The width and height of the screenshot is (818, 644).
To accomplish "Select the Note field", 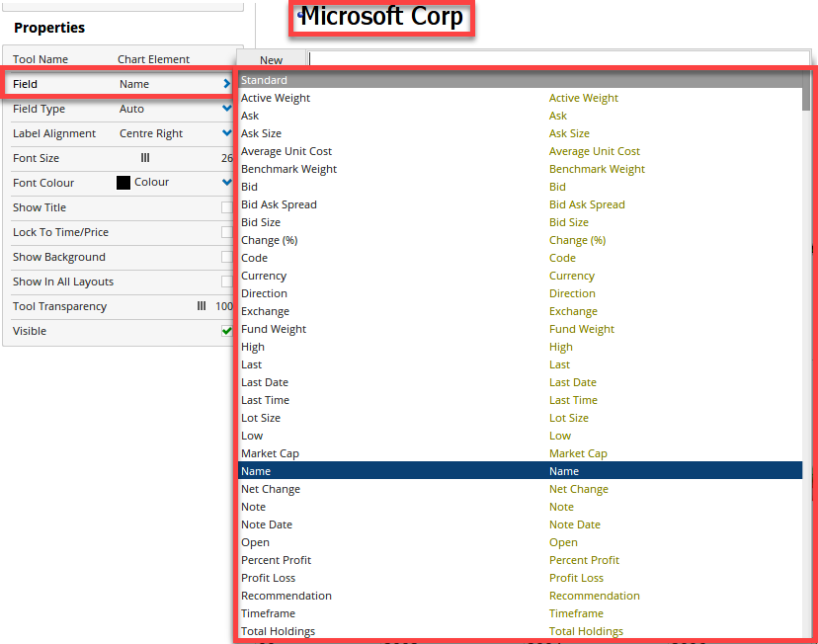I will (520, 507).
